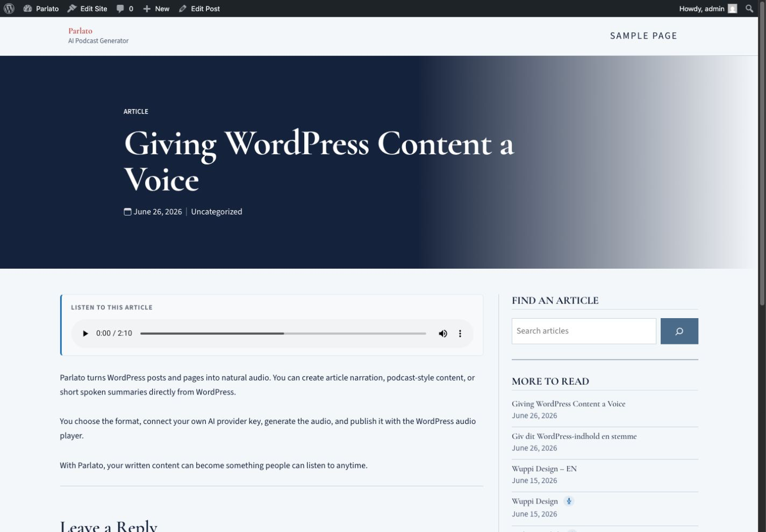Open the audio player more options menu
766x532 pixels.
point(460,334)
